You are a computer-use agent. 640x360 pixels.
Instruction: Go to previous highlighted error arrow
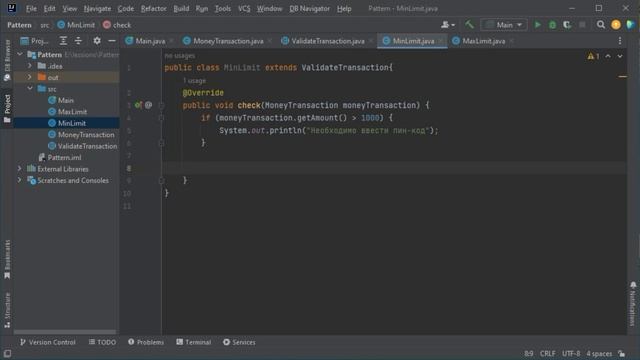[x=608, y=56]
